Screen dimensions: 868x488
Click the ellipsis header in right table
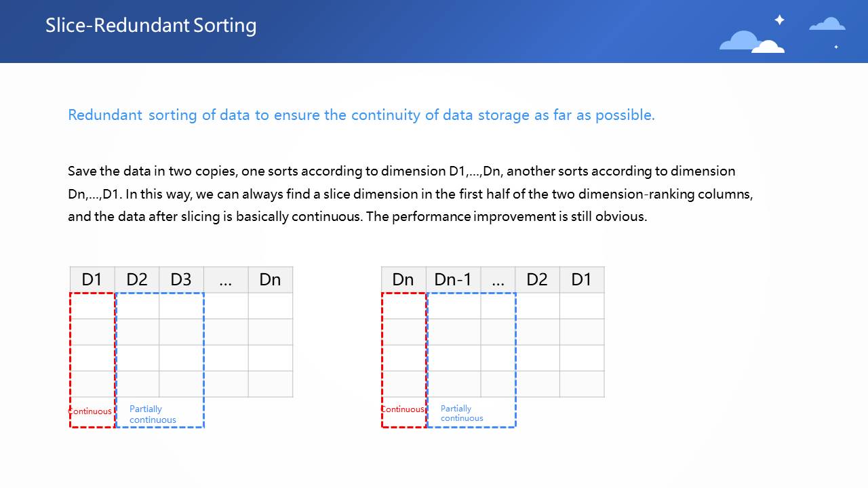click(498, 279)
